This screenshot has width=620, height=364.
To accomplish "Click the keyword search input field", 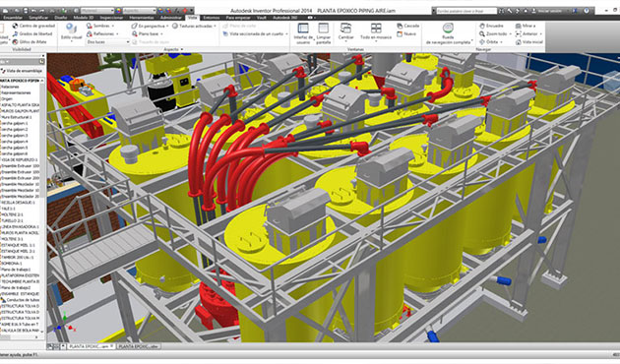I will pyautogui.click(x=467, y=11).
